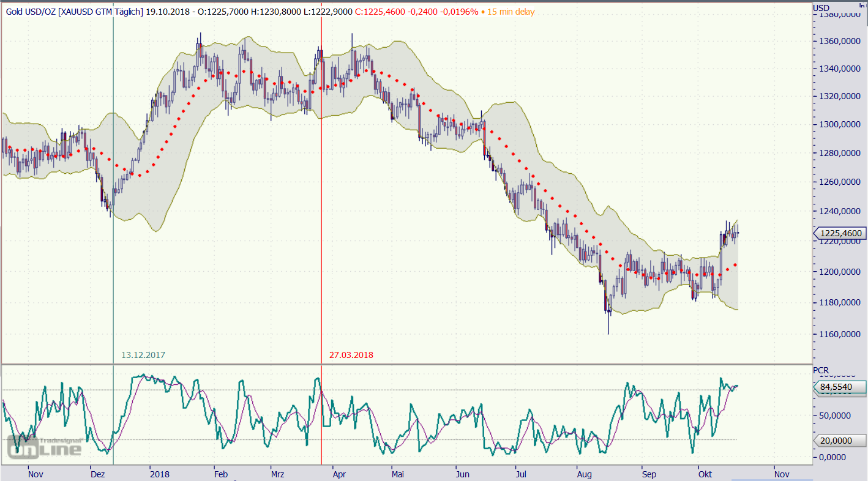Click the red closing price value in header

(380, 12)
